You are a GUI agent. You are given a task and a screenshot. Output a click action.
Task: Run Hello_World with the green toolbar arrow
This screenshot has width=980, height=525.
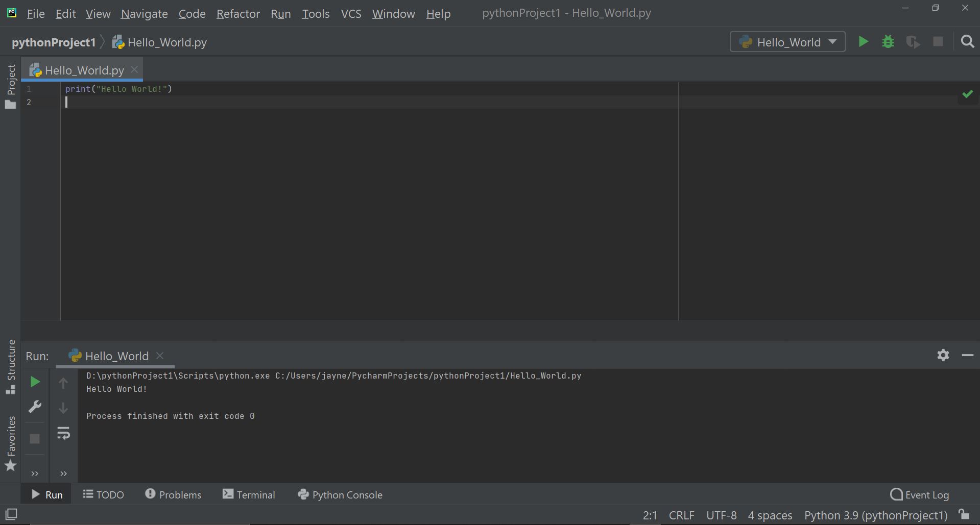coord(863,42)
